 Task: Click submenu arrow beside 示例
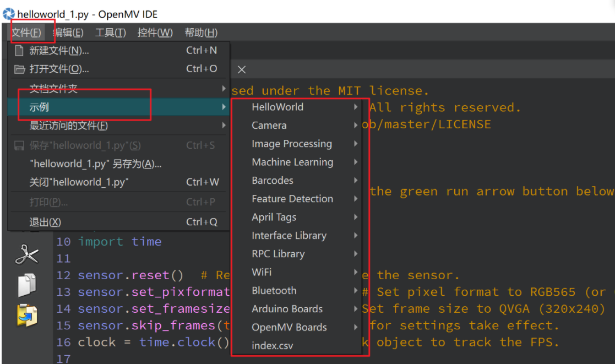pos(224,107)
